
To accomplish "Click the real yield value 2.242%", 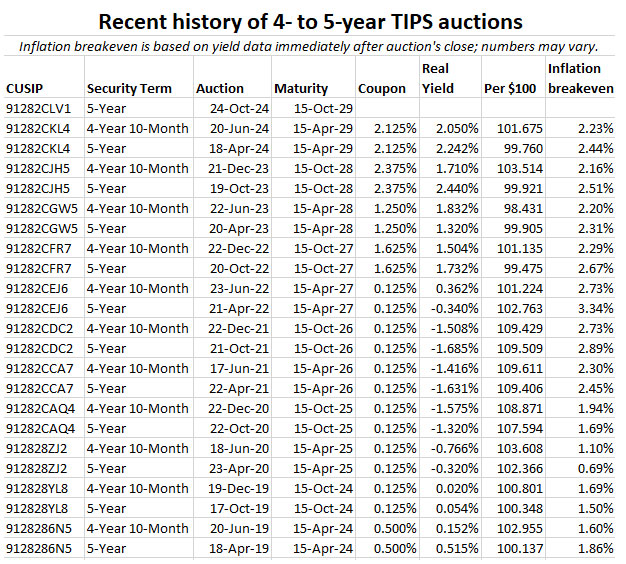I will 455,148.
